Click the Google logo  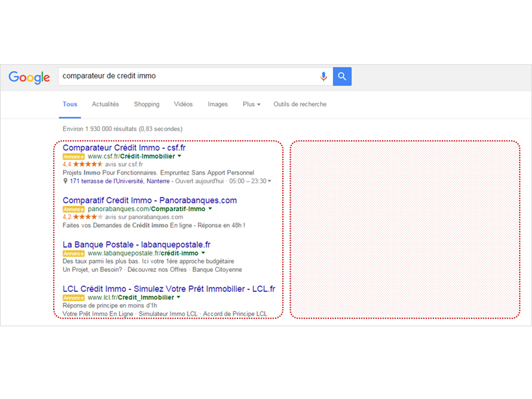tap(29, 77)
